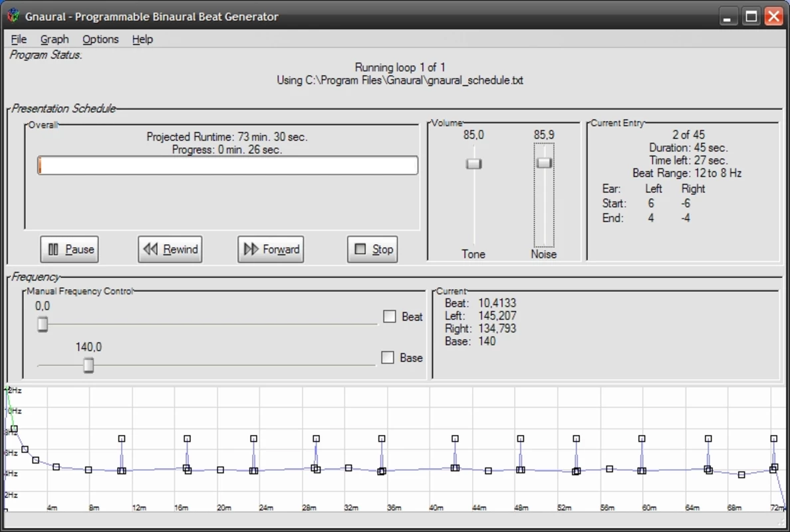Image resolution: width=790 pixels, height=532 pixels.
Task: Select the upper graph node near 23m
Action: (253, 439)
